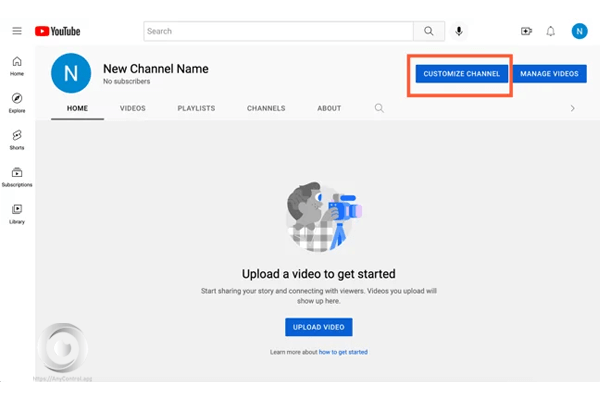Click the 'Upload a video to get started' heading
600x400 pixels.
tap(319, 274)
